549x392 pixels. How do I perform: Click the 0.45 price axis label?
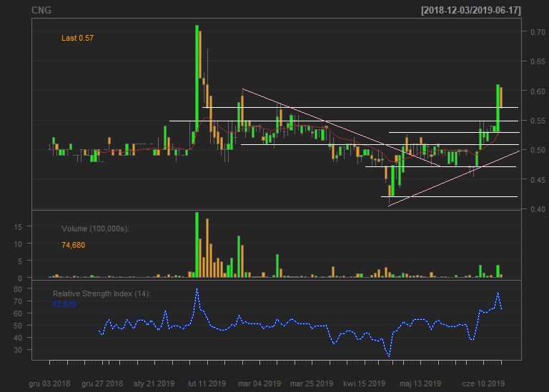click(x=538, y=180)
